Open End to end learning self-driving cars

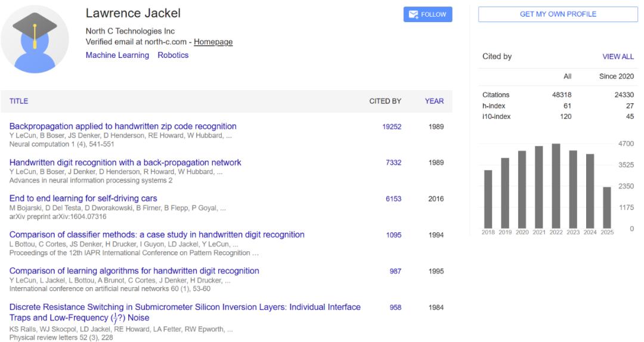83,198
